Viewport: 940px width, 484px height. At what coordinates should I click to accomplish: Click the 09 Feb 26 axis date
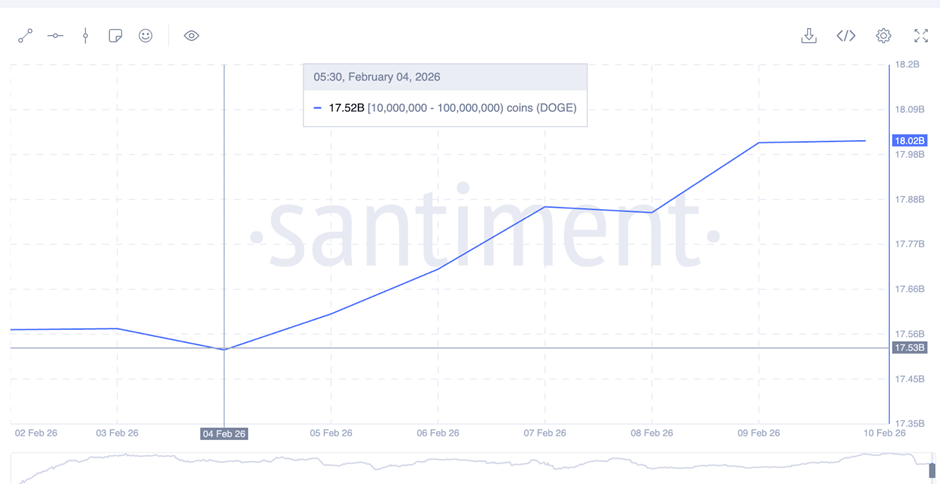[758, 433]
